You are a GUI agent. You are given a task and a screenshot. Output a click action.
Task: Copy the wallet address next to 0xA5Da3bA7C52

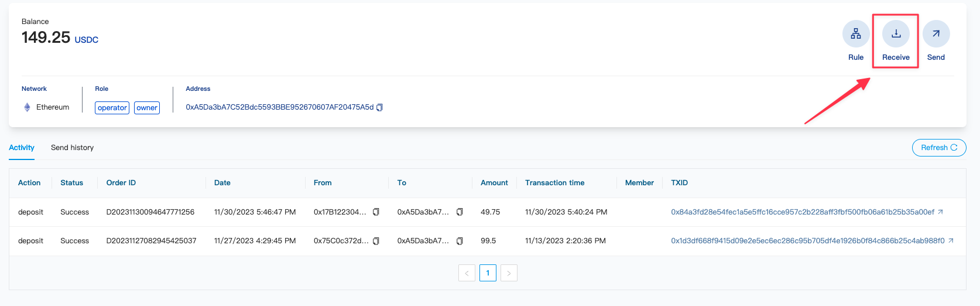(x=379, y=107)
